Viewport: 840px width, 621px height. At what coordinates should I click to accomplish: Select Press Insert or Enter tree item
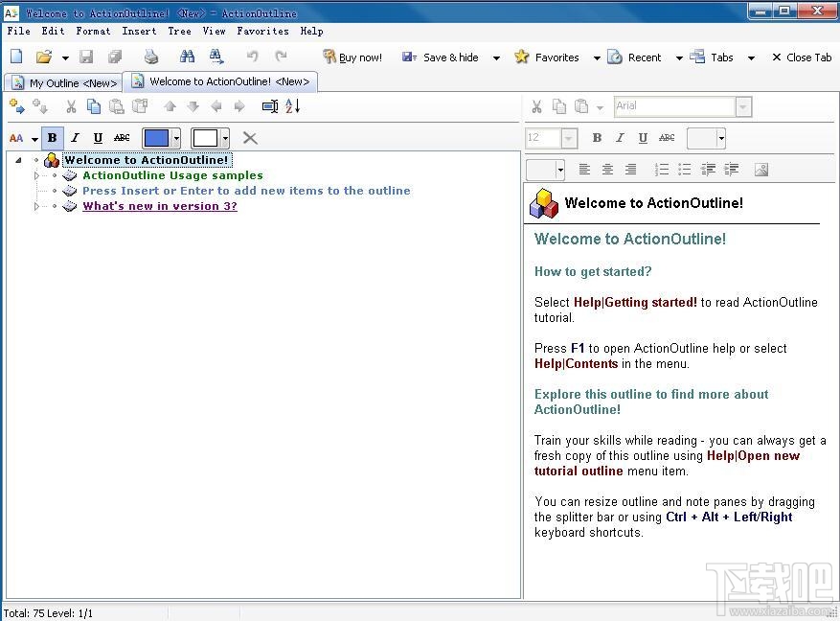[246, 191]
